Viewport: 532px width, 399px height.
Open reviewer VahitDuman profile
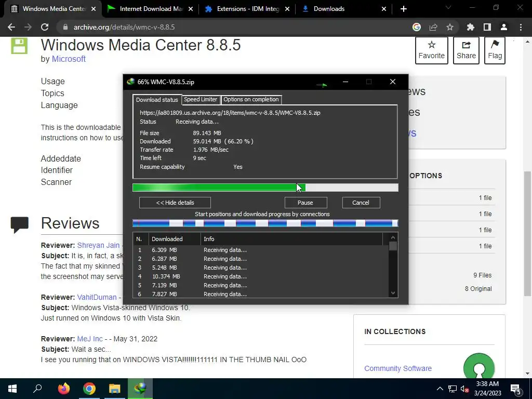[97, 297]
